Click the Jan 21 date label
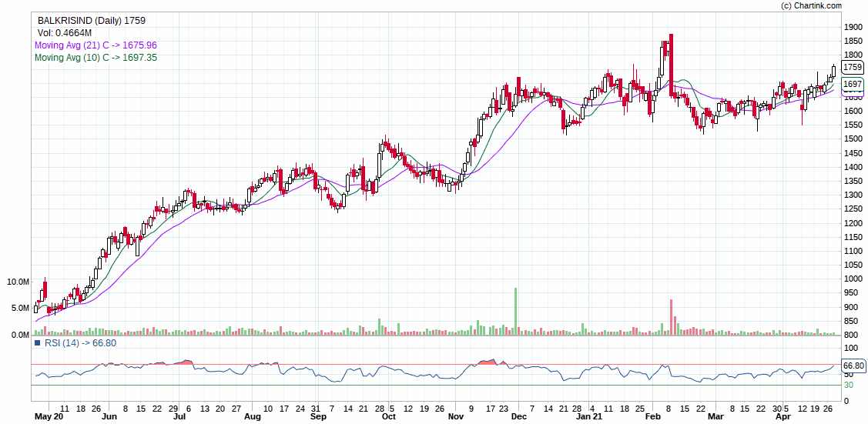 pyautogui.click(x=589, y=416)
